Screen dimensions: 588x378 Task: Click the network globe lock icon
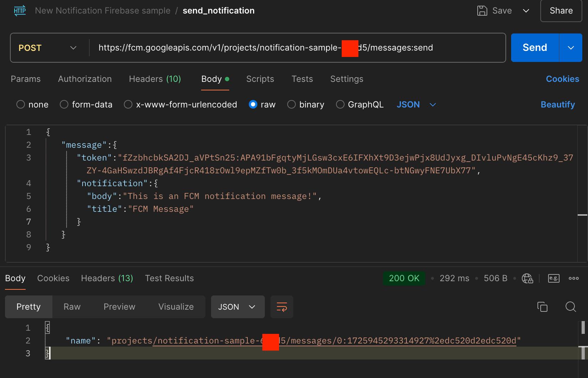coord(527,278)
